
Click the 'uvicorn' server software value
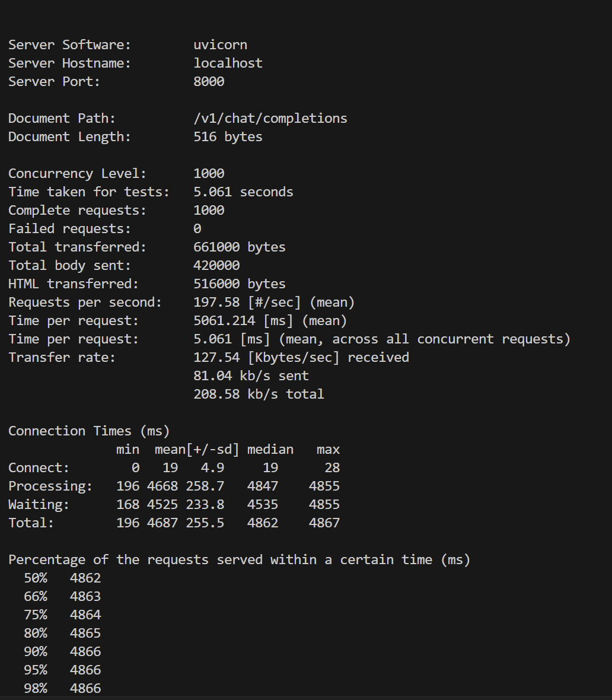click(x=220, y=45)
